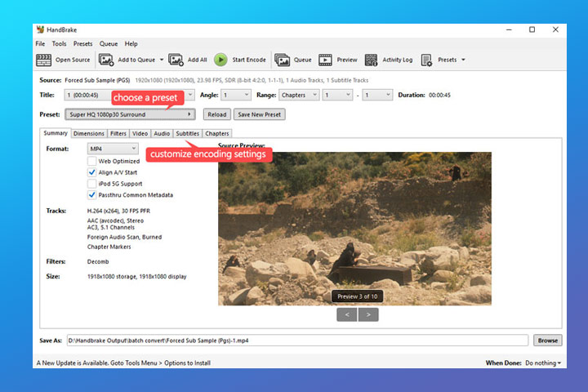Switch to the Chapters tab

[x=216, y=133]
